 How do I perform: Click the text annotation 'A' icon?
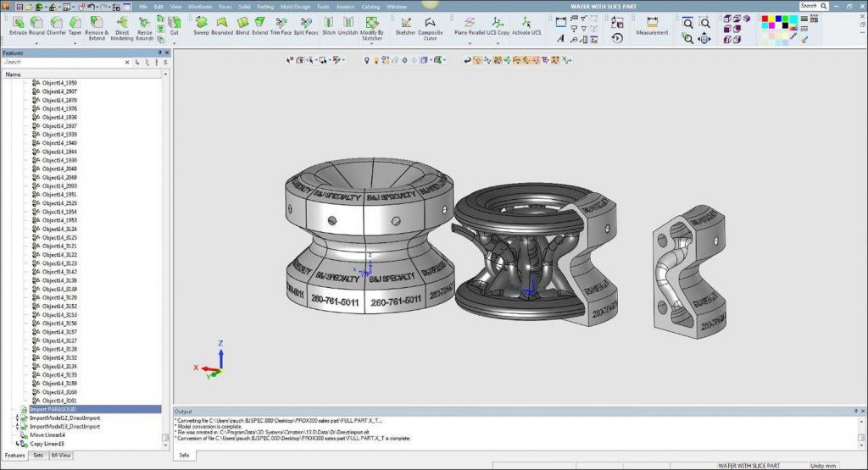click(561, 39)
